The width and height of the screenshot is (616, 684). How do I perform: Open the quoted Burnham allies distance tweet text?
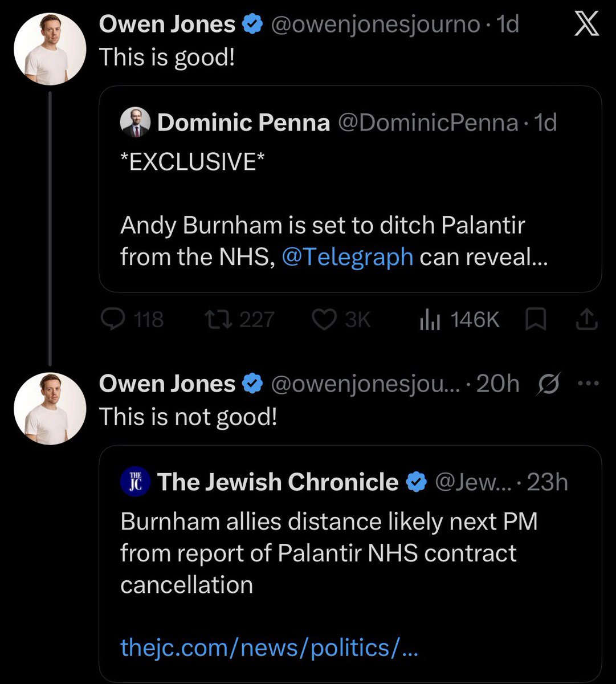[329, 553]
